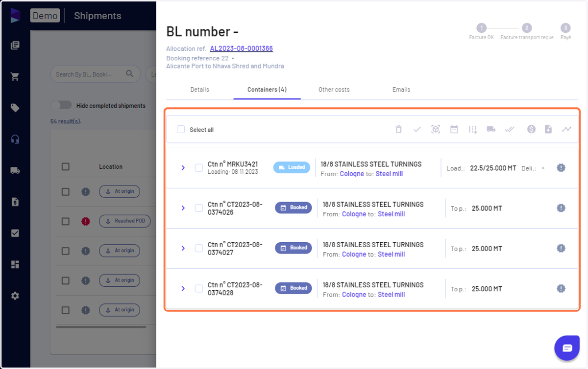
Task: Open the chat support bubble
Action: pos(567,348)
